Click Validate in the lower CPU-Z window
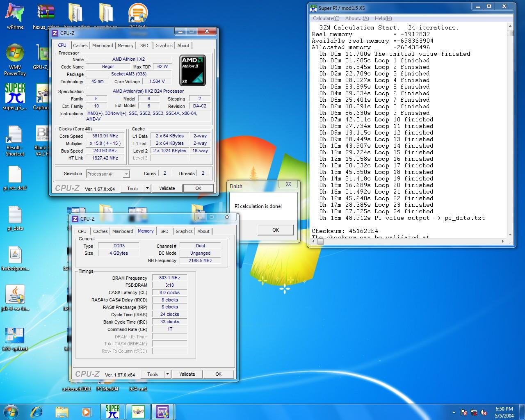 point(187,374)
